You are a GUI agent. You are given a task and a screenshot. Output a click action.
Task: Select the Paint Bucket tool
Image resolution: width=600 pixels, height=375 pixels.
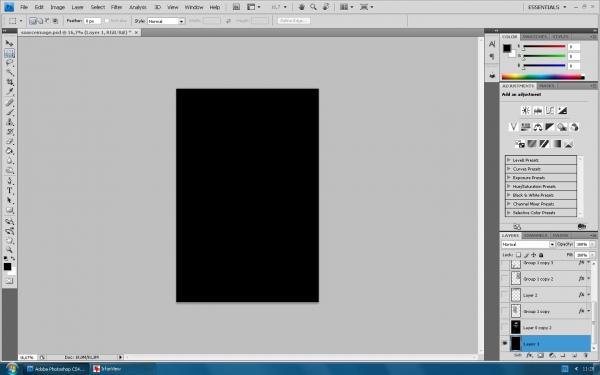10,151
